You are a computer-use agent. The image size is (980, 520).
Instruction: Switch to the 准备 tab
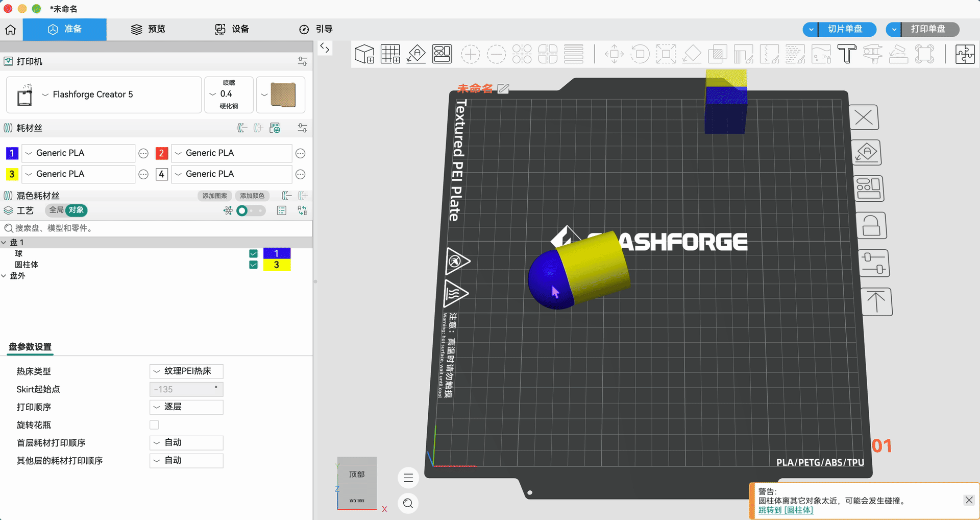(65, 29)
